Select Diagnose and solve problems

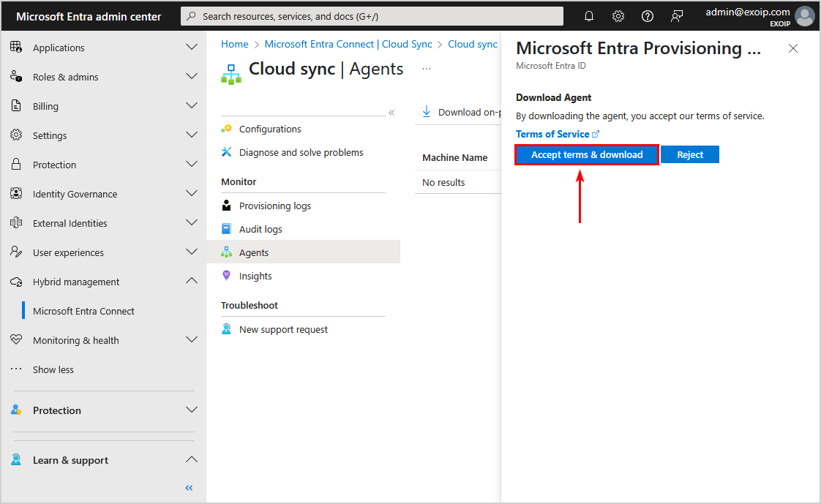(301, 152)
